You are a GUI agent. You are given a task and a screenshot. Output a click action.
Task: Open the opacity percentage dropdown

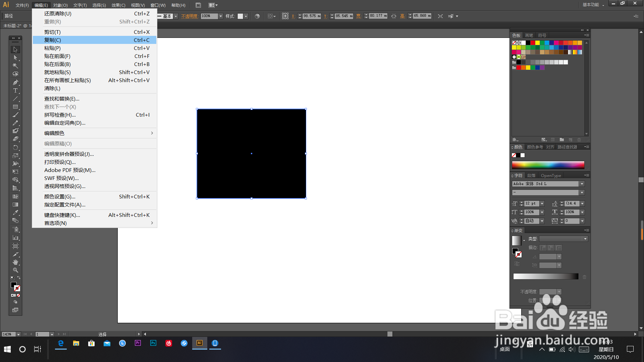[221, 16]
